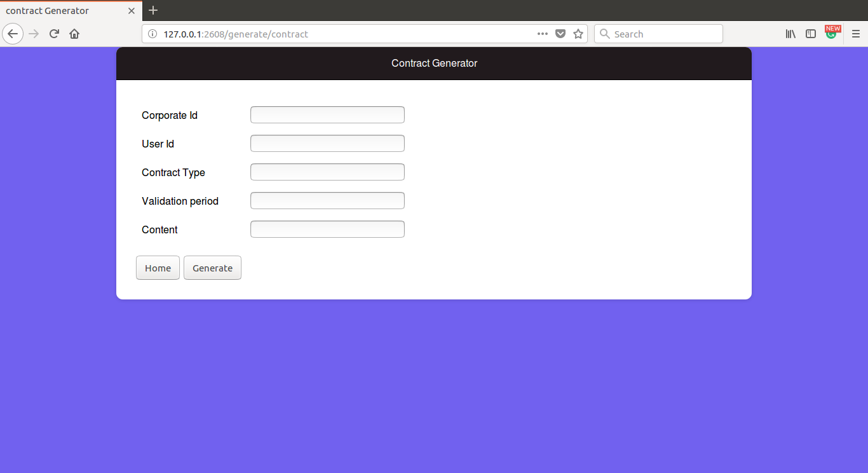Viewport: 868px width, 473px height.
Task: Click the Content label
Action: tap(159, 230)
